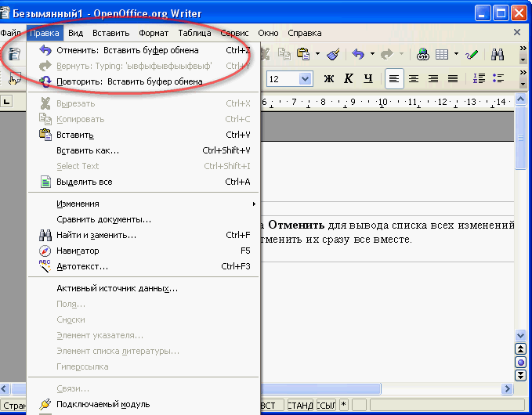This screenshot has width=532, height=415.
Task: Click the Paste clipboard icon in toolbar
Action: (x=303, y=54)
